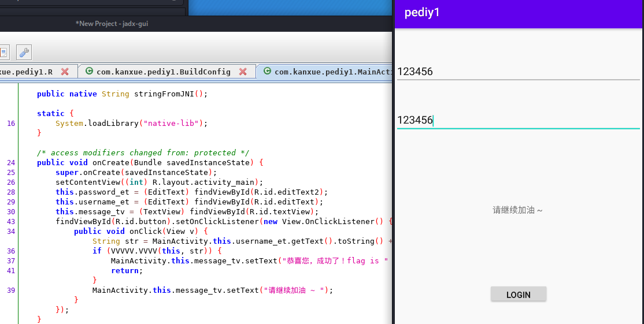644x324 pixels.
Task: Click line number 16 in gutter
Action: [12, 123]
